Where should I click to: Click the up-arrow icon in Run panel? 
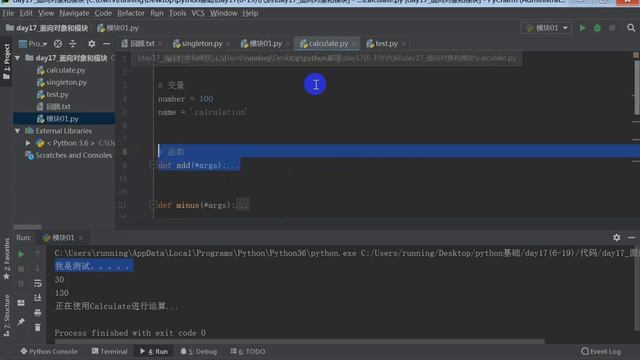point(38,254)
